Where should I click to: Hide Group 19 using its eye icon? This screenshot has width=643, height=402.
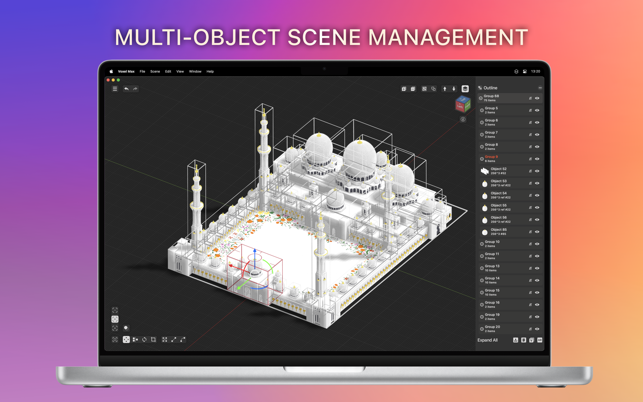(537, 317)
